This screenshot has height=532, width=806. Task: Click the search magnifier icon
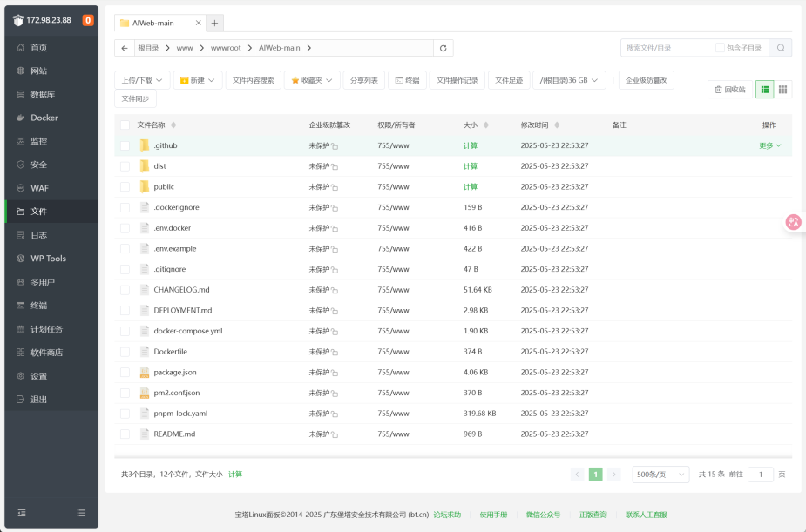click(x=781, y=48)
